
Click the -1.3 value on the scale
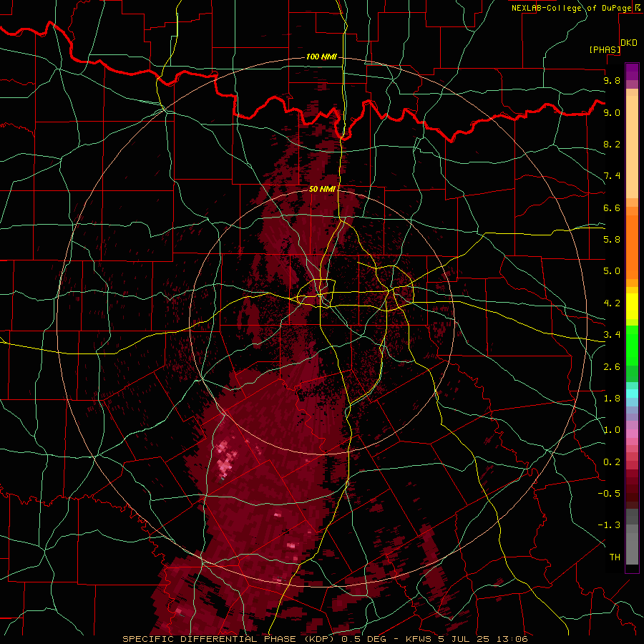point(609,525)
